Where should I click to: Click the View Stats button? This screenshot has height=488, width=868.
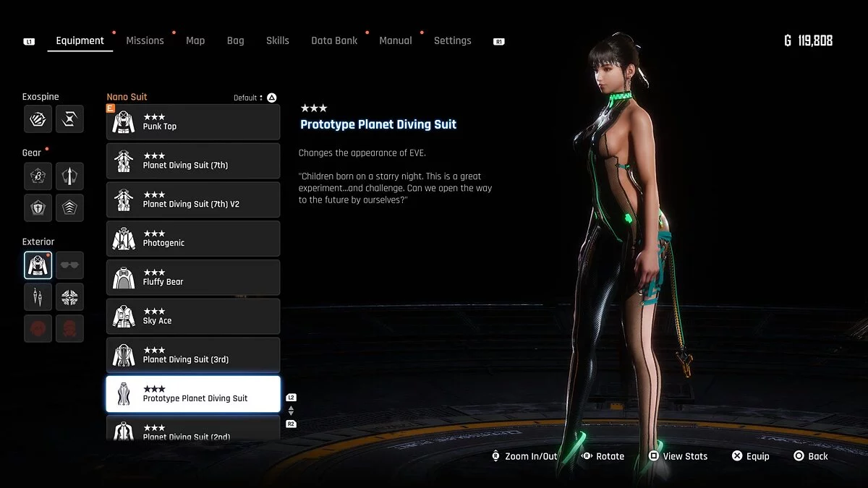pos(678,456)
